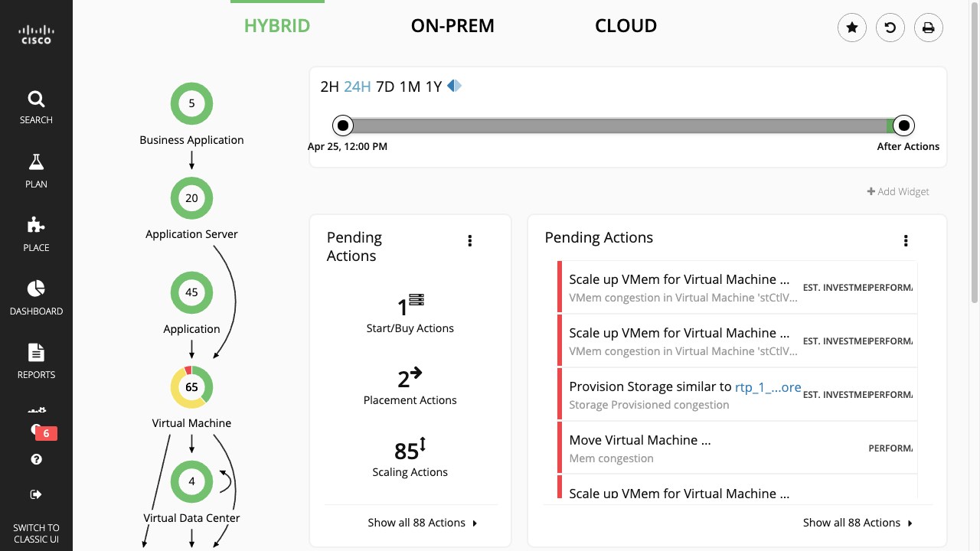Screen dimensions: 980x551
Task: Select the CLOUD tab
Action: (x=626, y=25)
